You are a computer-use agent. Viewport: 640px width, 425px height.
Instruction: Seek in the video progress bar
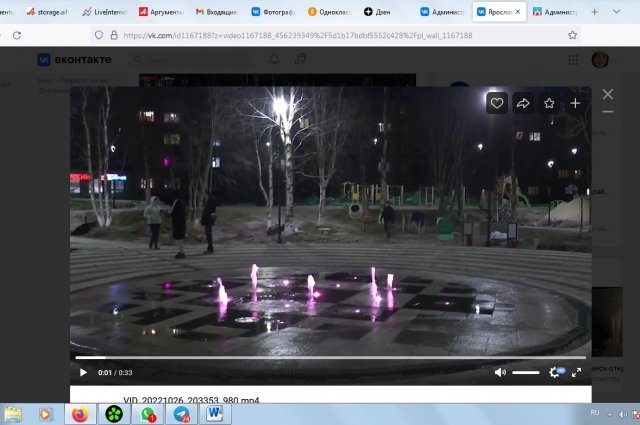tap(331, 358)
